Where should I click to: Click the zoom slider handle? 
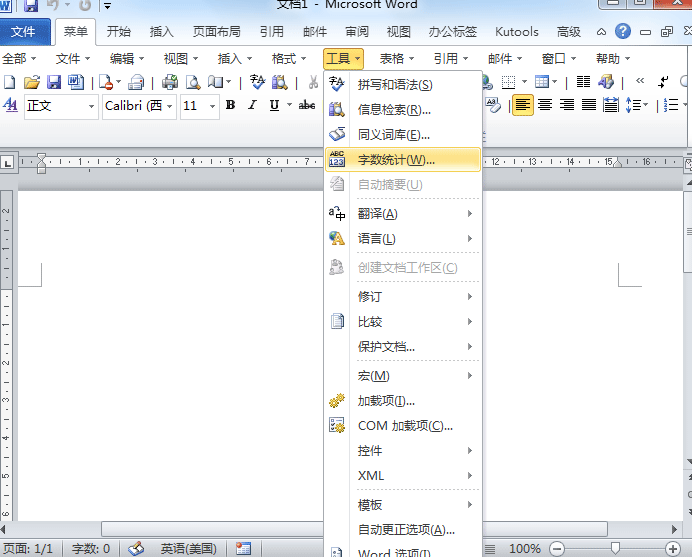[x=615, y=549]
